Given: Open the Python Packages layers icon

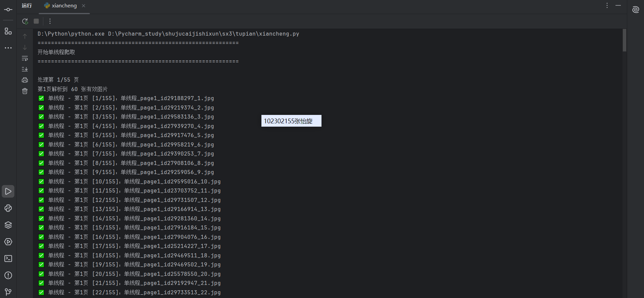Looking at the screenshot, I should (x=8, y=225).
